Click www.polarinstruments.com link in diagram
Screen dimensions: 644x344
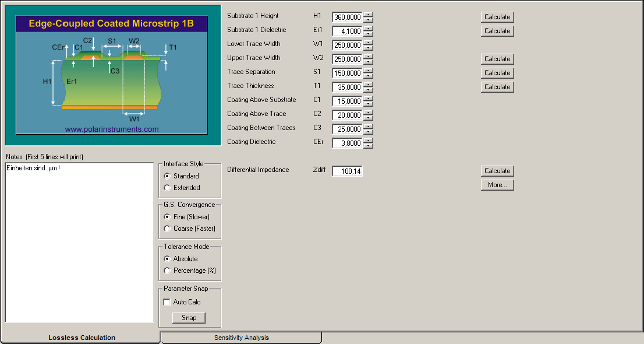coord(112,129)
